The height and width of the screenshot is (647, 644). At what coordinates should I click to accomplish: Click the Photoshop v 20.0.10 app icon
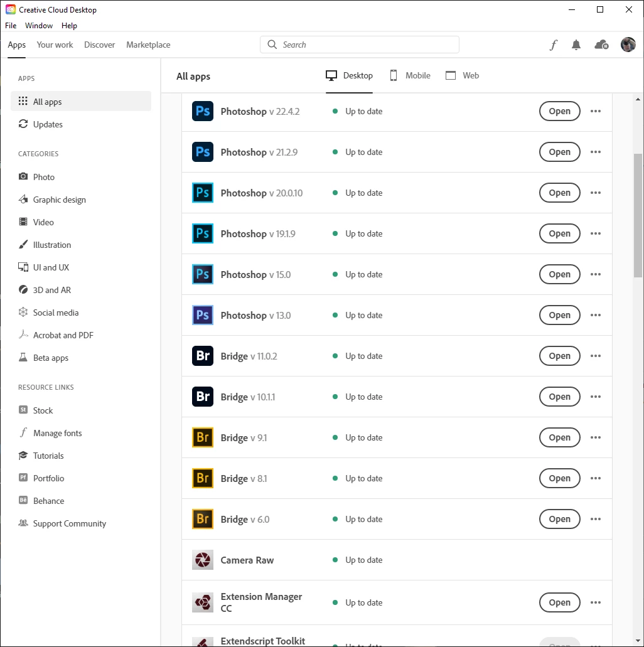pos(203,193)
